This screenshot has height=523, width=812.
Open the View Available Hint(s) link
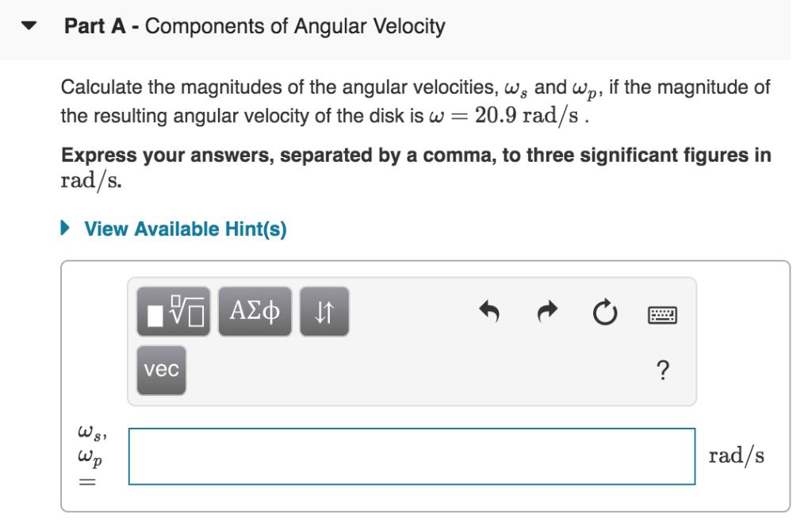tap(186, 229)
